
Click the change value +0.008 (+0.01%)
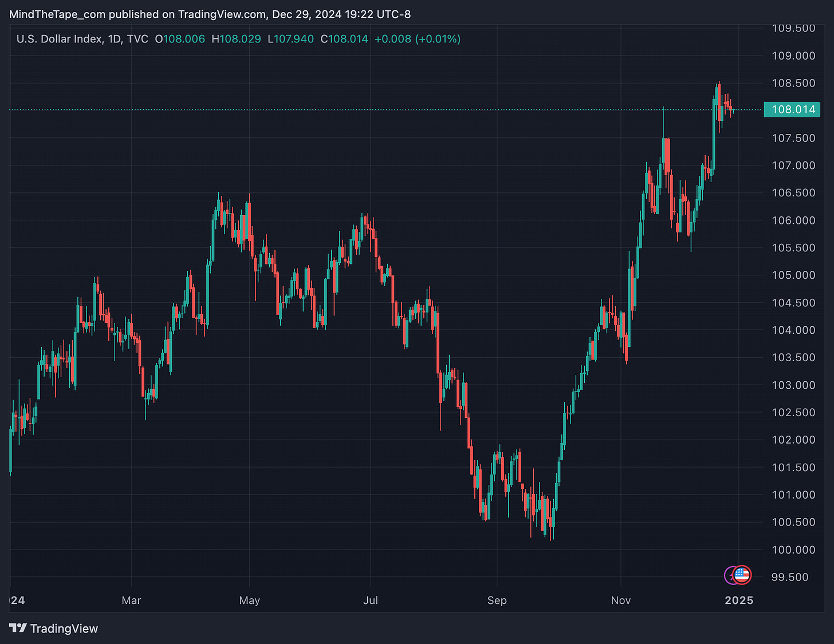coord(418,39)
